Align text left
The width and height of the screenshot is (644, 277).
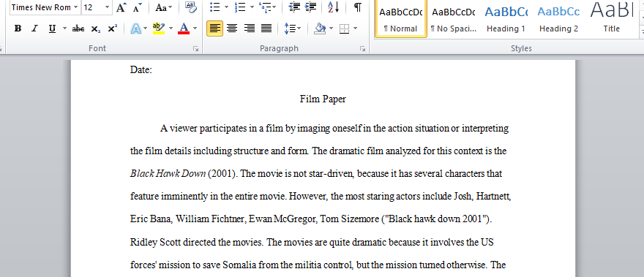click(x=215, y=29)
